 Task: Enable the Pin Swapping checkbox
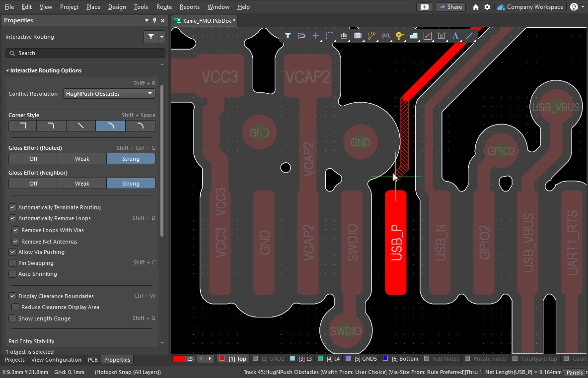[x=13, y=263]
